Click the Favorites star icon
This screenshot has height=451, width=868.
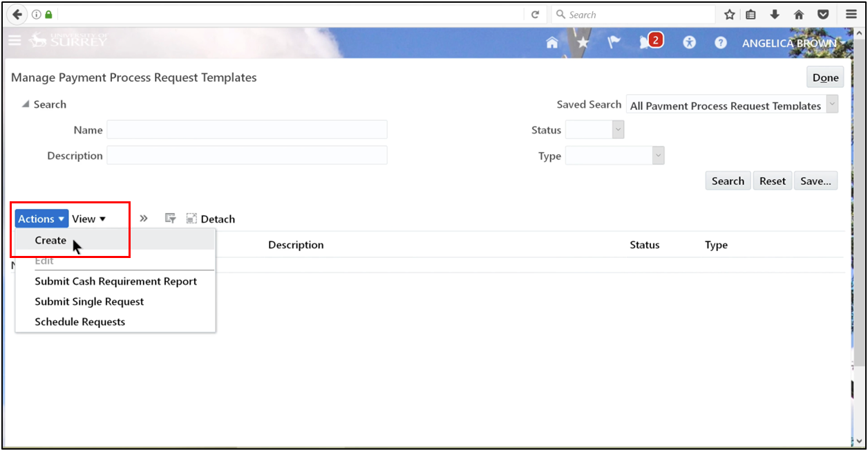(x=583, y=42)
